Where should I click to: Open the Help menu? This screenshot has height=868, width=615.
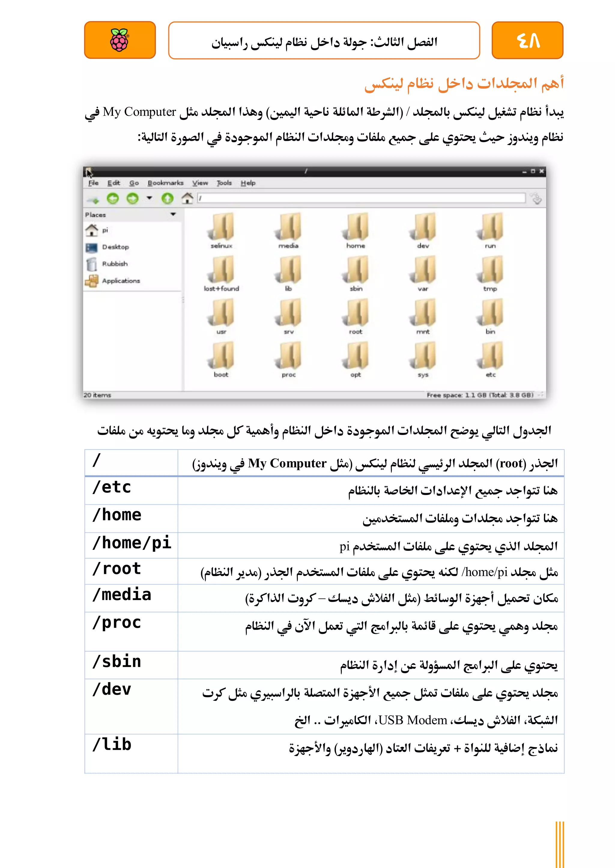click(x=248, y=183)
